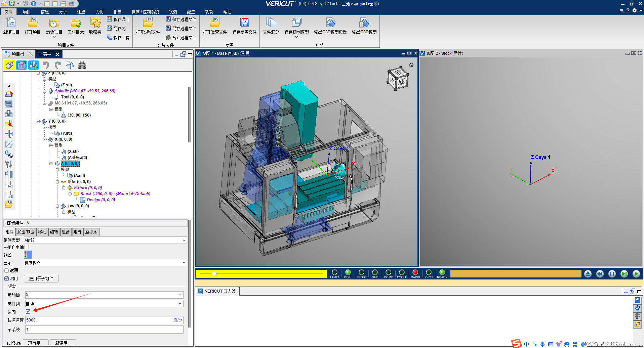
Task: Click the 输出CAD模型 export icon
Action: tap(364, 23)
